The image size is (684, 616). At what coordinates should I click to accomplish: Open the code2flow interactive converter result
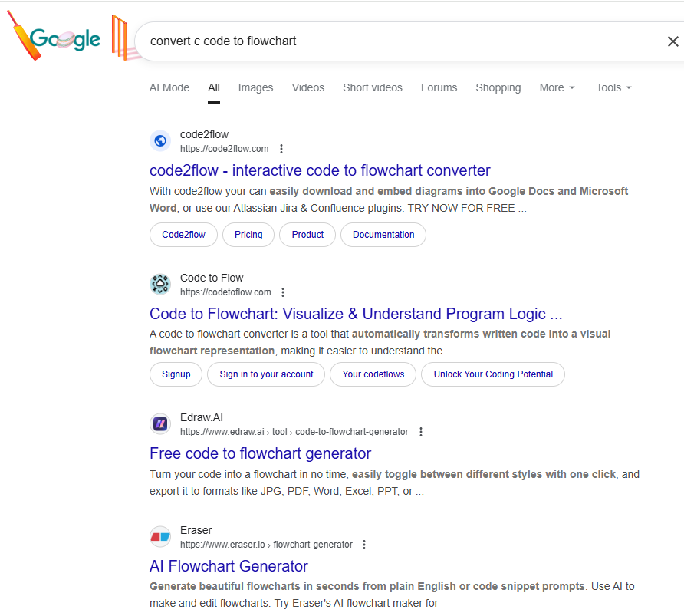pos(320,170)
